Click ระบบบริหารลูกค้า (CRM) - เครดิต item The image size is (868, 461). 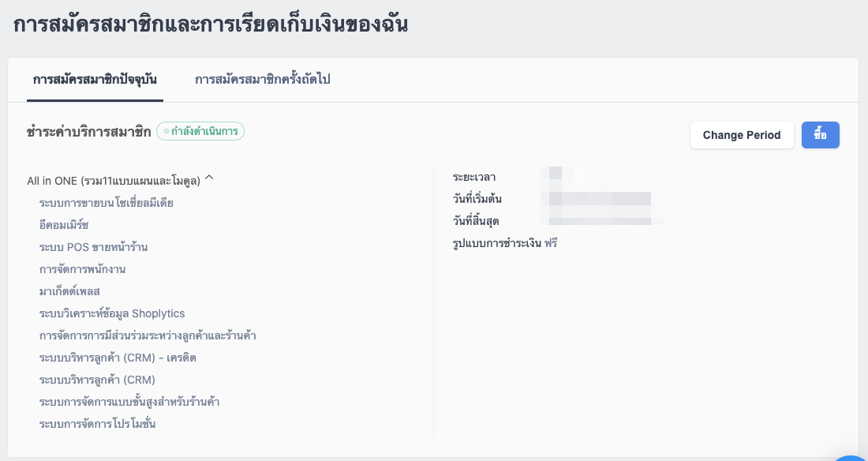pyautogui.click(x=118, y=358)
